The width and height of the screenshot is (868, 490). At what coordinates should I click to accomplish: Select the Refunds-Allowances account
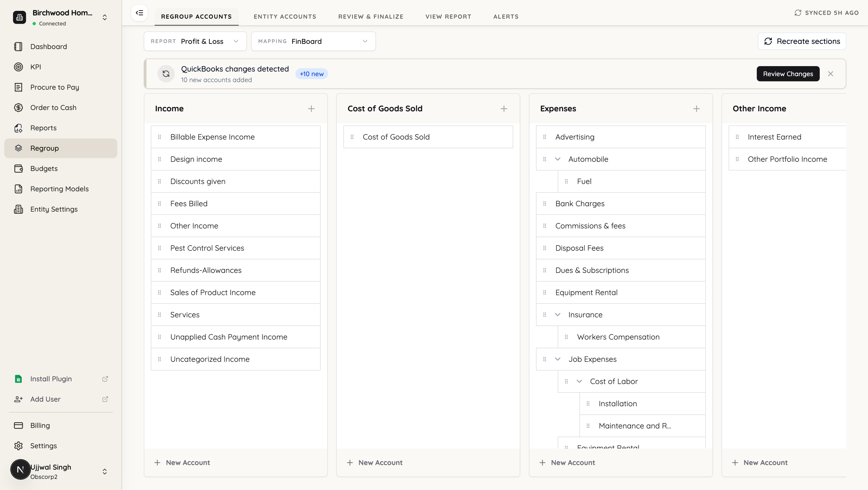[235, 270]
